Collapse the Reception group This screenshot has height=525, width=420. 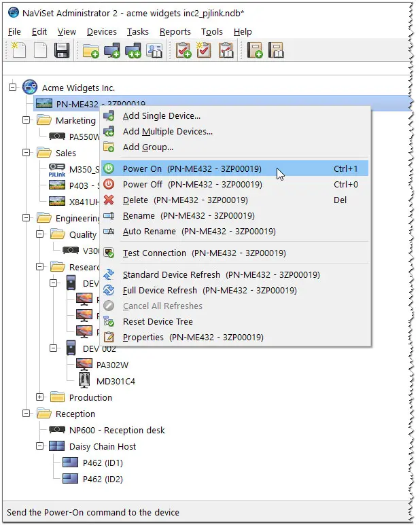(x=27, y=414)
